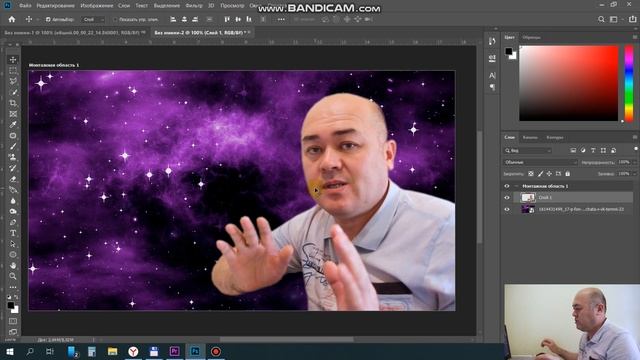Click the align left edges icon

173,19
